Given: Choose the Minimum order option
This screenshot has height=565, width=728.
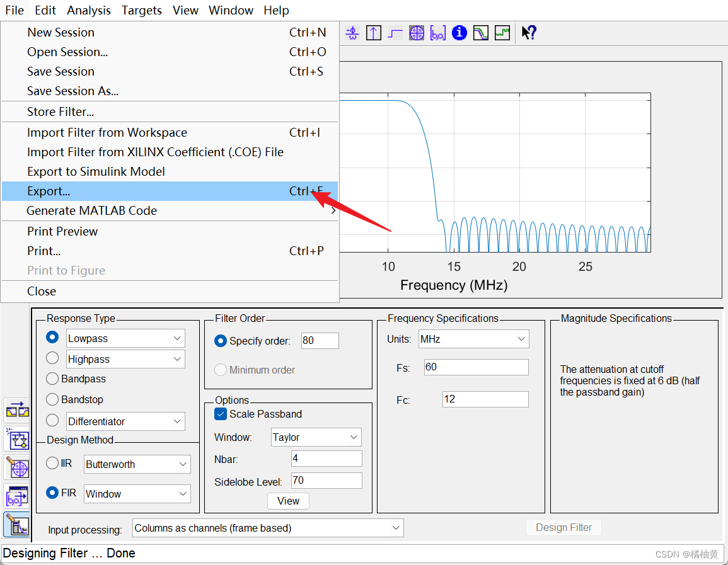Looking at the screenshot, I should (221, 370).
